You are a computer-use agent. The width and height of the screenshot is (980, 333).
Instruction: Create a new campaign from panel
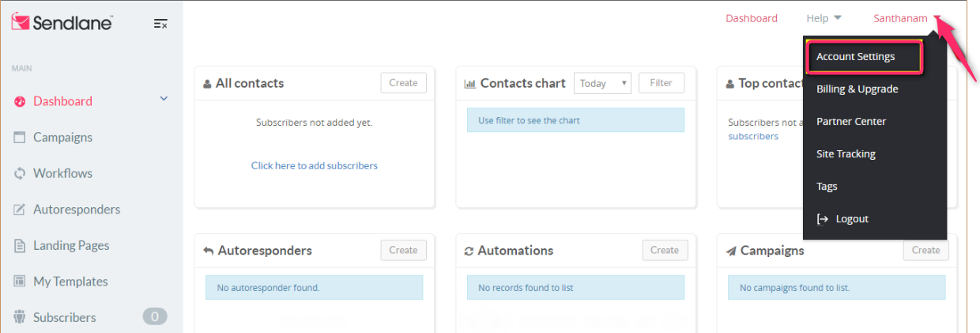click(x=926, y=250)
